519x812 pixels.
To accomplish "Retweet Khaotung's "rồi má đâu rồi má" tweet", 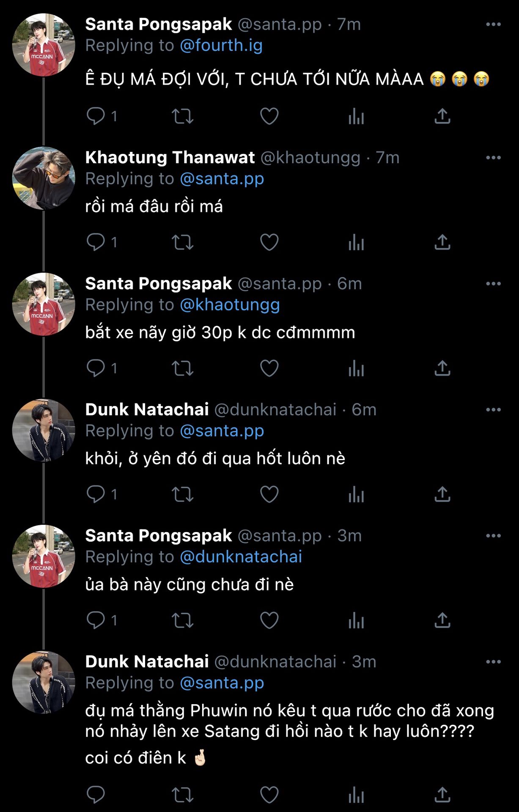I will click(182, 242).
